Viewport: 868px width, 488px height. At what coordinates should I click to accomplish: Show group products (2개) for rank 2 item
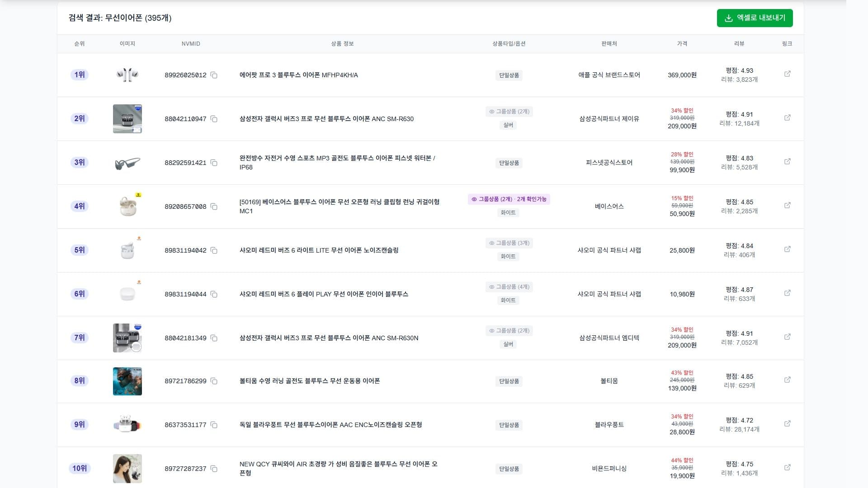point(509,112)
